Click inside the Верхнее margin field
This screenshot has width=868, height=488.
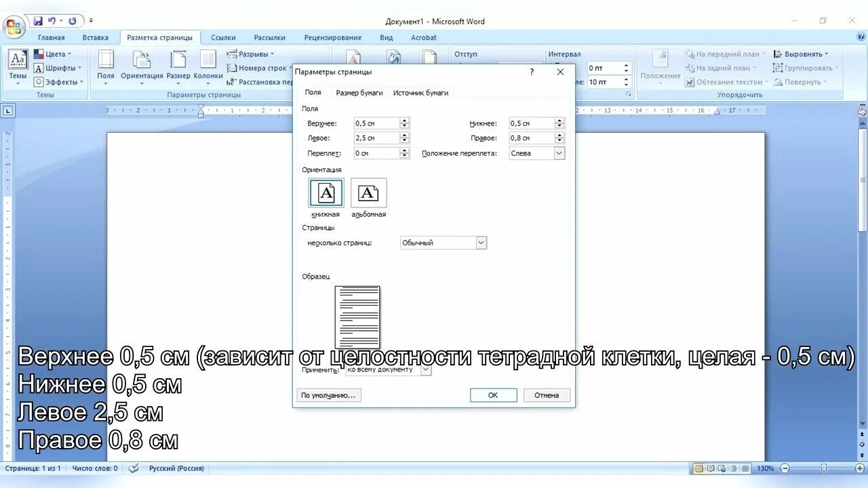tap(376, 123)
